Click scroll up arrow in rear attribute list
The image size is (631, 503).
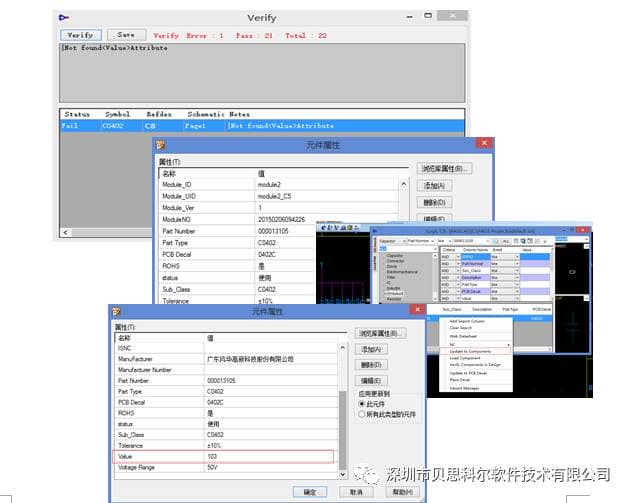click(x=404, y=184)
